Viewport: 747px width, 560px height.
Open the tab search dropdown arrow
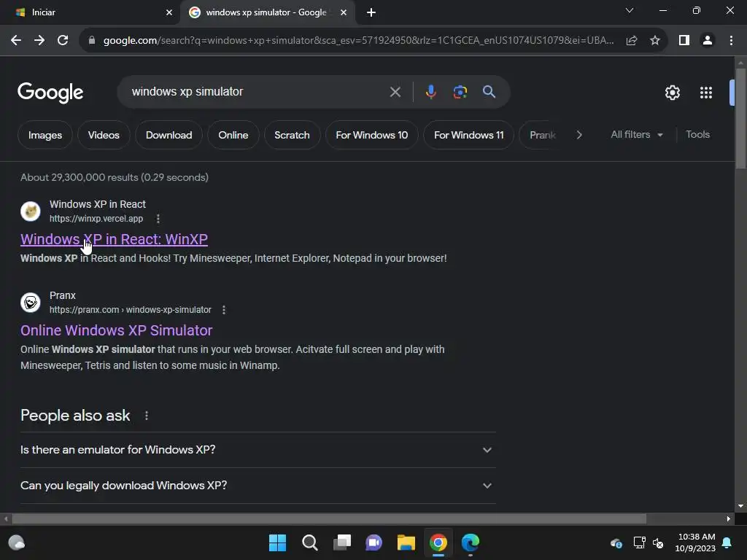630,10
